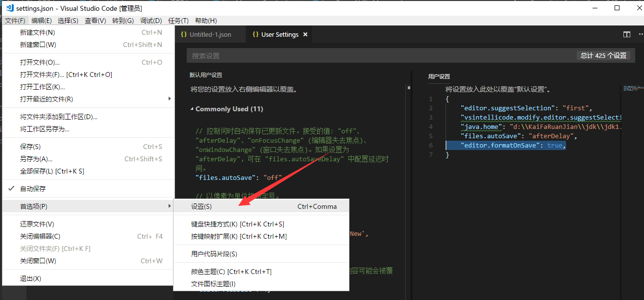Open 文件图标主题(I) file icon theme
The height and width of the screenshot is (300, 644).
pyautogui.click(x=261, y=284)
